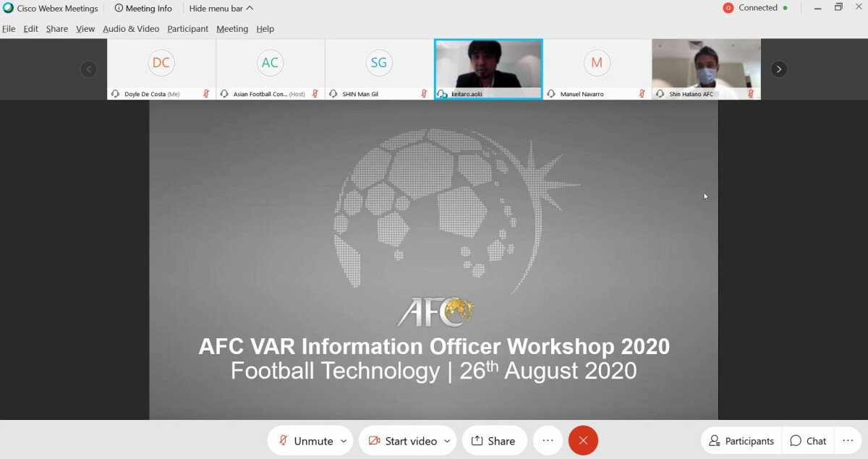Open the Meeting menu
The width and height of the screenshot is (868, 459).
pos(232,29)
